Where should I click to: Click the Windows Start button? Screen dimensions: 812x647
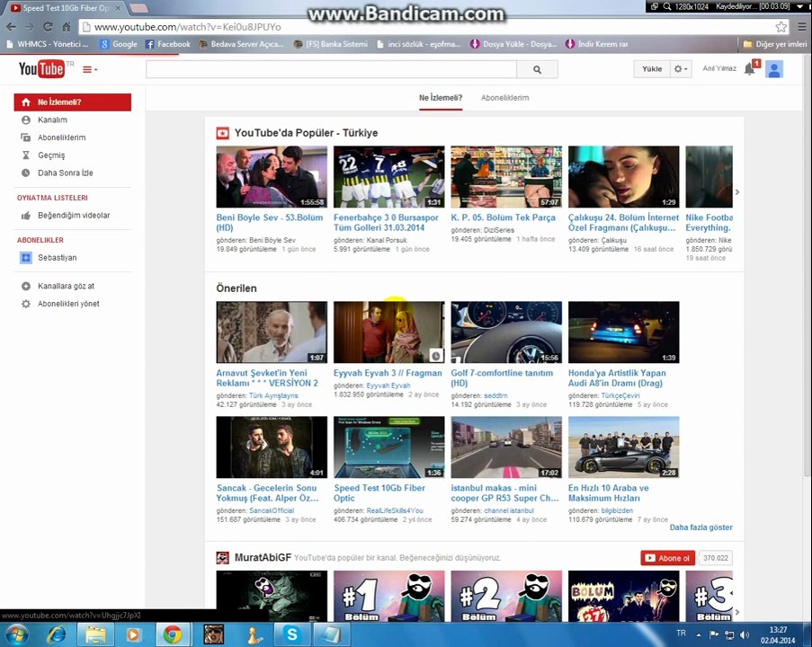pyautogui.click(x=15, y=634)
